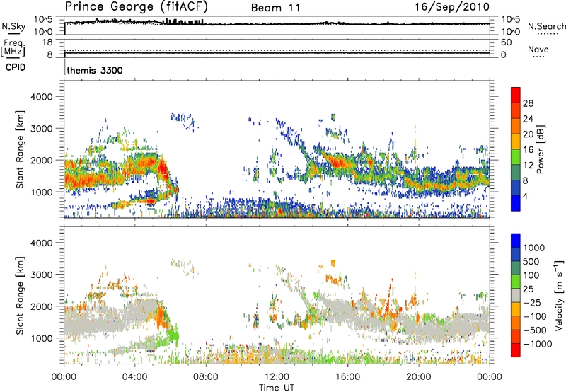Click the '16' label on Power colorbar
Image resolution: width=566 pixels, height=392 pixels.
[x=528, y=150]
